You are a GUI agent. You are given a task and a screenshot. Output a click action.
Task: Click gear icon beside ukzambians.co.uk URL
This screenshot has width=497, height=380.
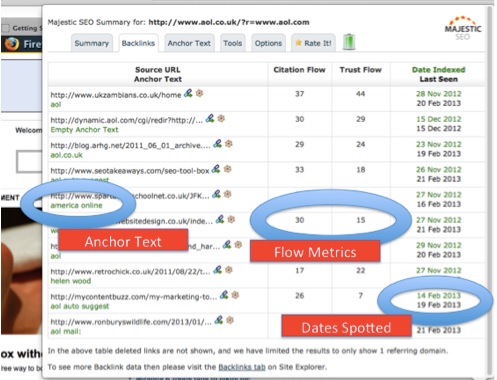(199, 93)
